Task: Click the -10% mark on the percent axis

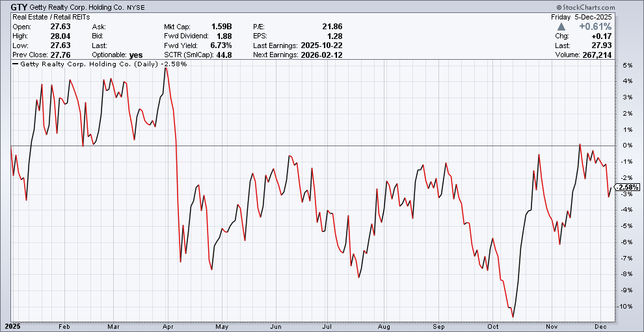Action: click(626, 307)
